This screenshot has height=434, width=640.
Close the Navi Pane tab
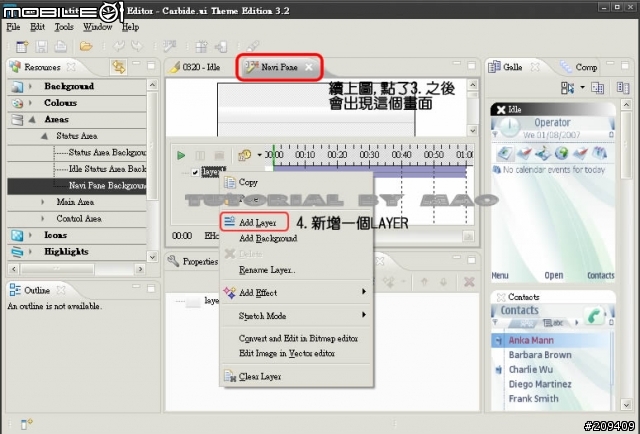(309, 67)
